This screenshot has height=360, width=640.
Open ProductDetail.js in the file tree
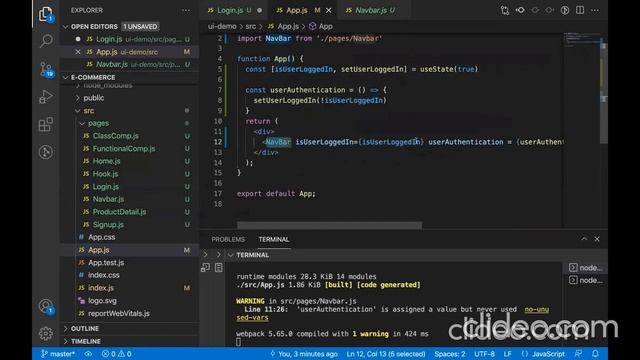119,212
